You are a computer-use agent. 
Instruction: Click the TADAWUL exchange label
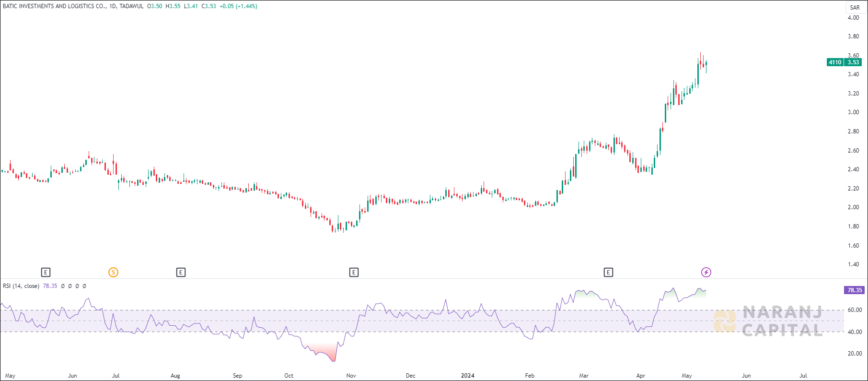[x=131, y=6]
